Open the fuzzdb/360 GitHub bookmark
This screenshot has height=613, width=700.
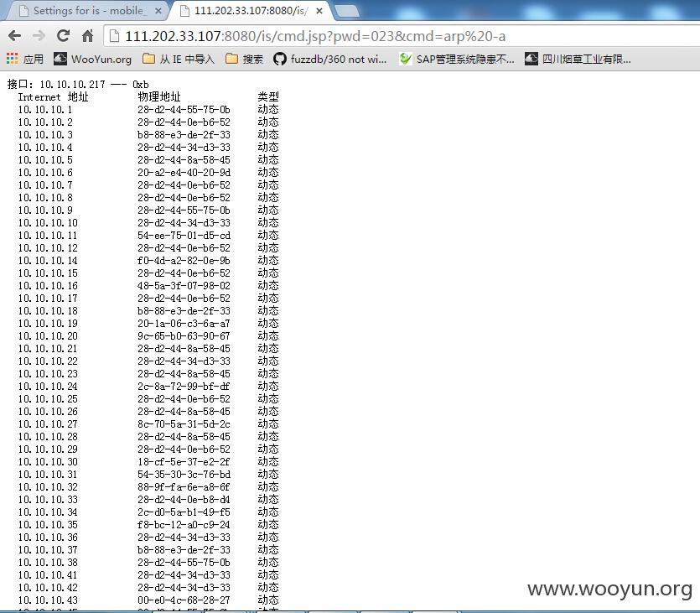tap(330, 59)
